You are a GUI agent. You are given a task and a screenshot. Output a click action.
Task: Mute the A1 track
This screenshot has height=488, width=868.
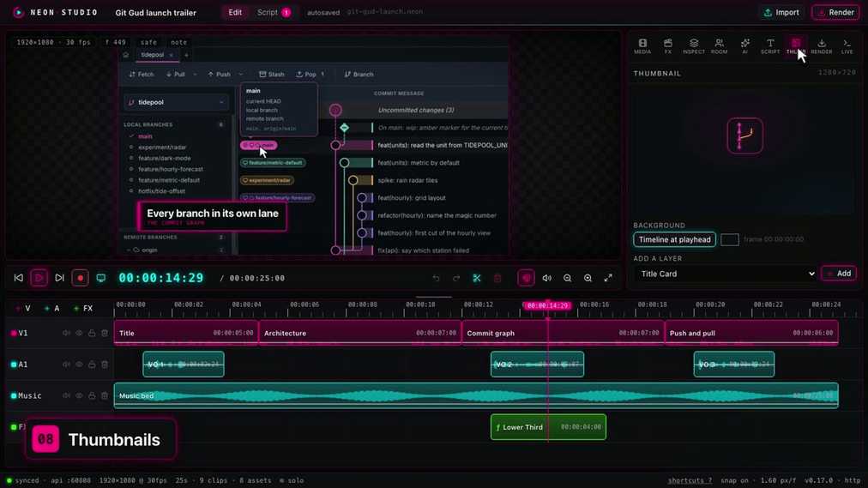pos(66,364)
